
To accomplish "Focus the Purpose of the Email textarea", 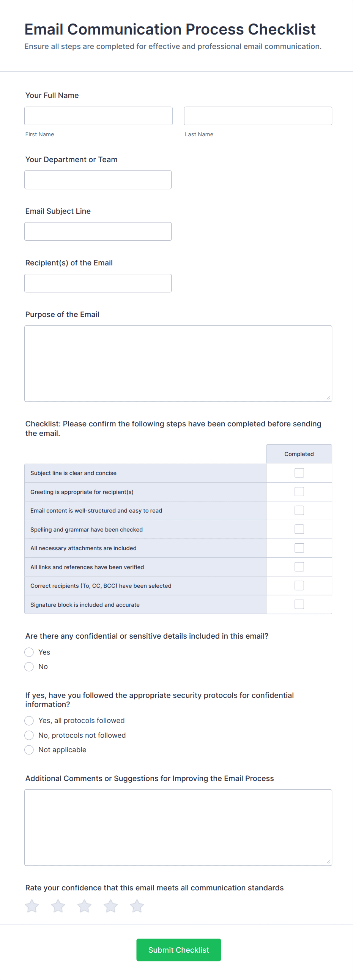I will coord(178,363).
